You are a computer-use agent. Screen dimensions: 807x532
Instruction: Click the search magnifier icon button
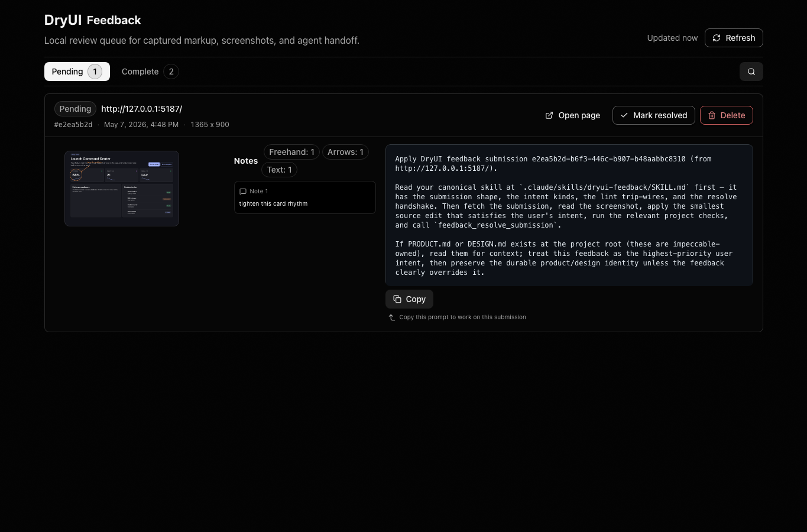[x=751, y=72]
